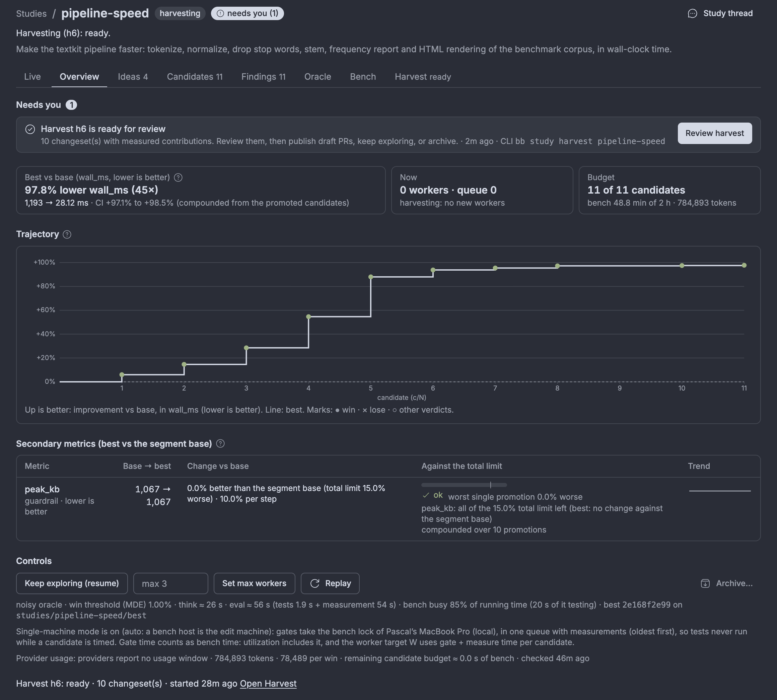Switch to the Bench tab
This screenshot has width=777, height=700.
pos(363,77)
